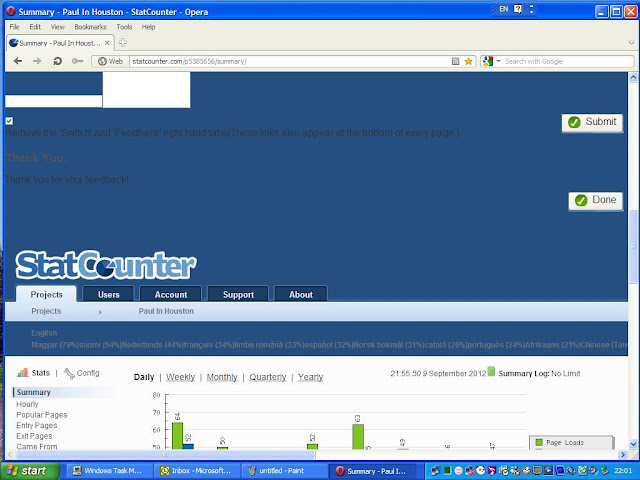640x480 pixels.
Task: Click the Done button
Action: (596, 200)
